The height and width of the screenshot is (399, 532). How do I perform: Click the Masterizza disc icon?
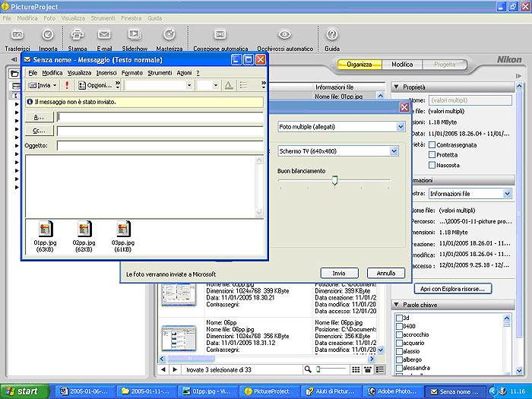pyautogui.click(x=169, y=34)
